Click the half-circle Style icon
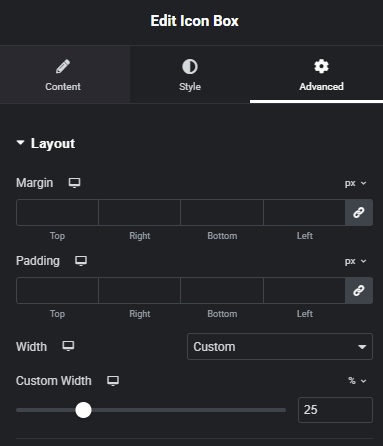The image size is (383, 446). 190,66
